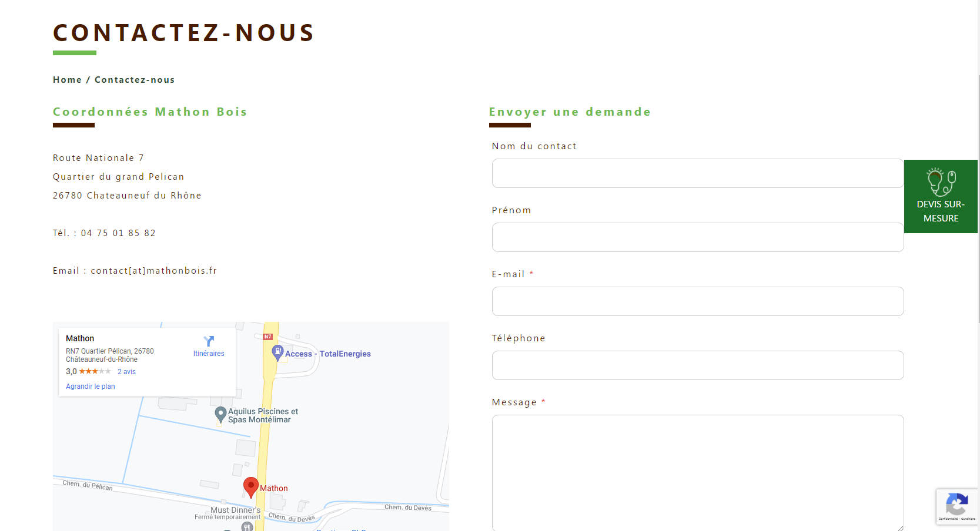980x531 pixels.
Task: Click the Contactez-nous breadcrumb item
Action: [135, 80]
